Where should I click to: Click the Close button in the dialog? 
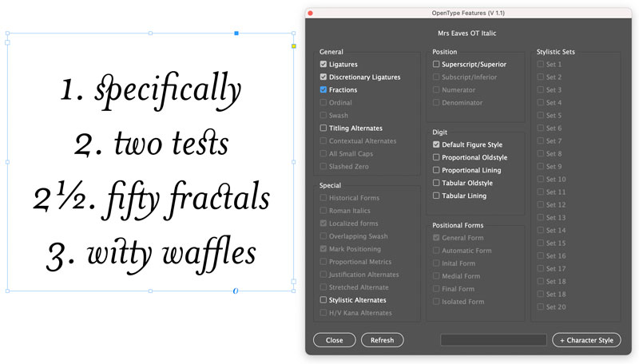pos(334,340)
